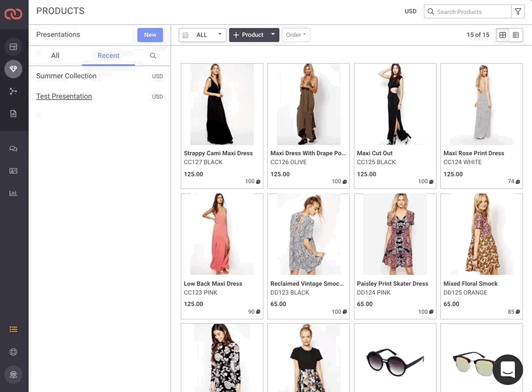Click the USD currency label in header
Viewport: 532px width, 392px height.
coord(410,11)
